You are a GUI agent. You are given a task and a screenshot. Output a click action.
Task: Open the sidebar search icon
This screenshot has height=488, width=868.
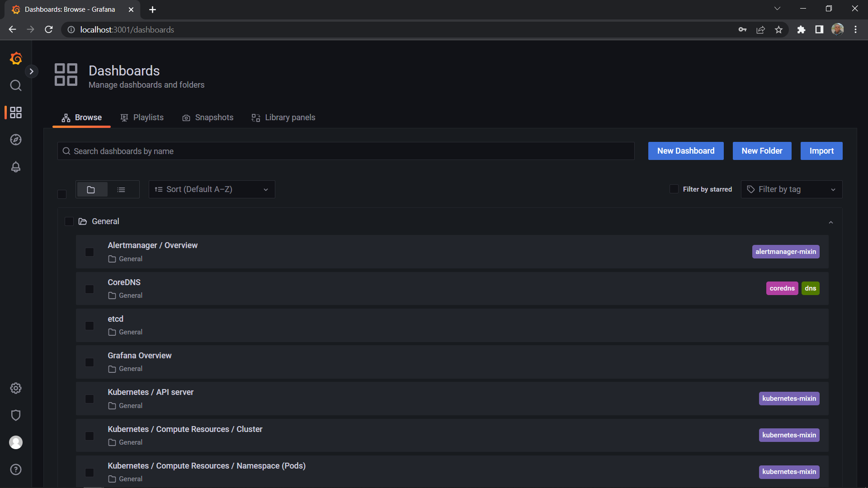click(x=16, y=85)
